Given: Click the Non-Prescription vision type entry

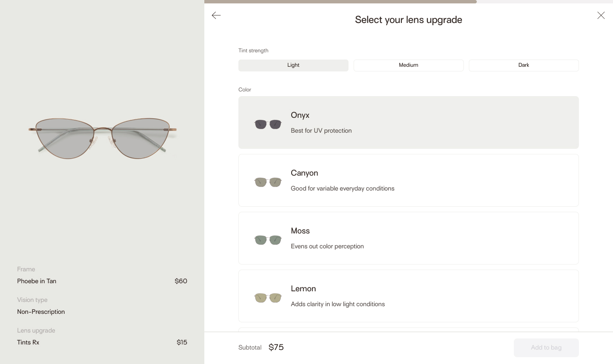Looking at the screenshot, I should tap(41, 312).
